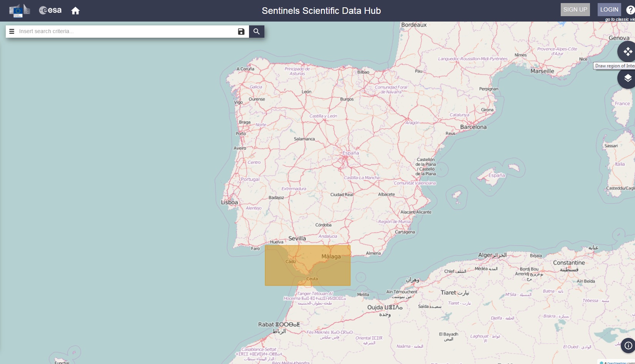Focus the 'Insert search criteria' field

pos(127,32)
